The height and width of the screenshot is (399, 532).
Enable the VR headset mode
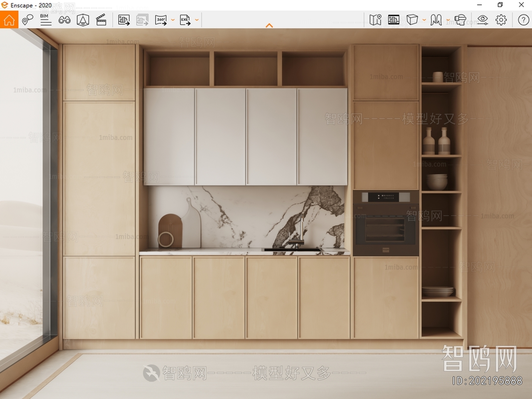(460, 20)
